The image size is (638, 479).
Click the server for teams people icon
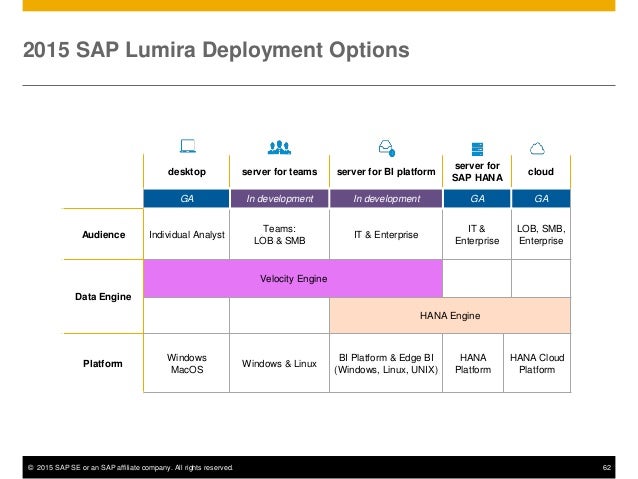coord(279,147)
